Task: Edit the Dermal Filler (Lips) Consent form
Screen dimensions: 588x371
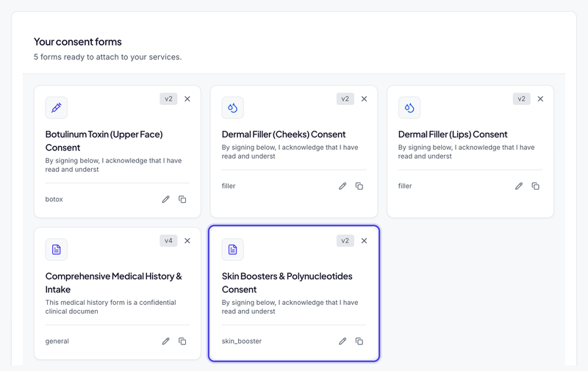Action: point(519,186)
